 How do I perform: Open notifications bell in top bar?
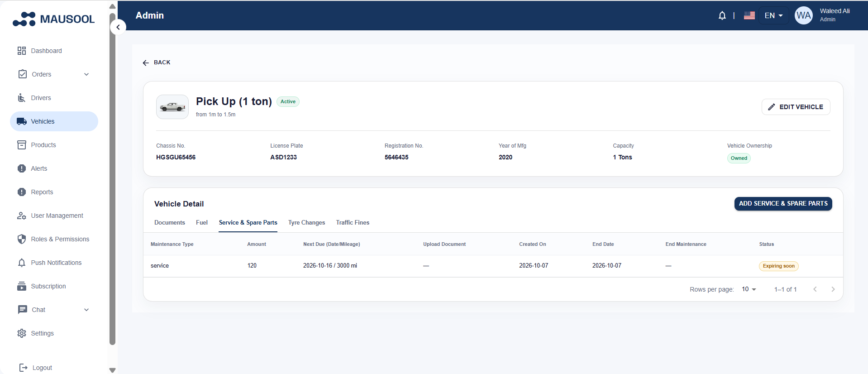(x=722, y=15)
